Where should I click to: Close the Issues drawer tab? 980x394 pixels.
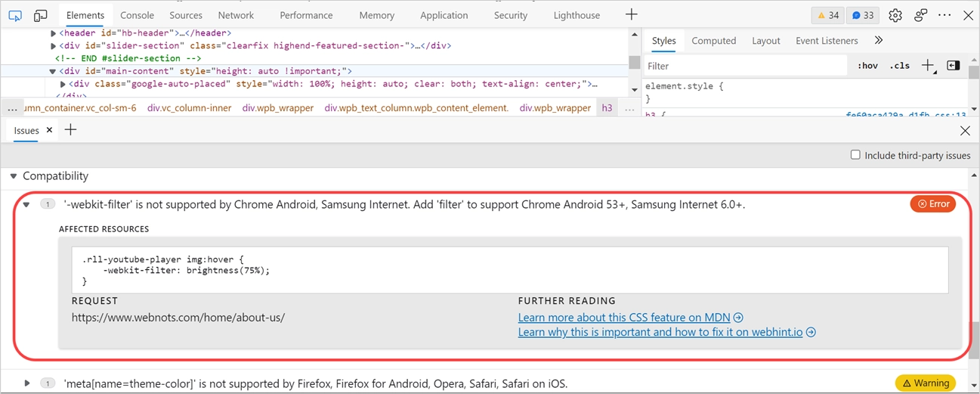tap(49, 130)
